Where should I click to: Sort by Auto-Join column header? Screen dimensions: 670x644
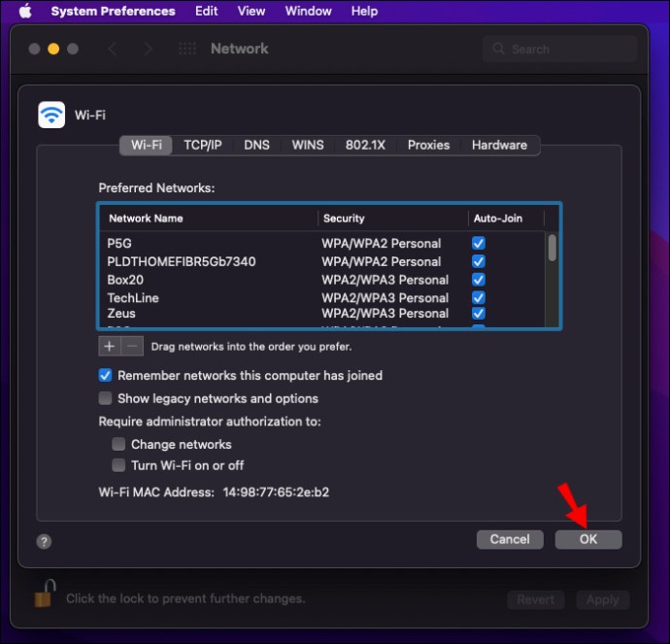[x=506, y=219]
